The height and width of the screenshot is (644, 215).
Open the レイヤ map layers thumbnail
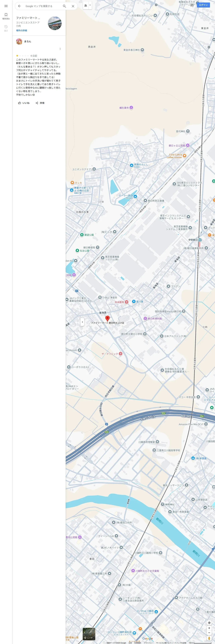click(89, 634)
